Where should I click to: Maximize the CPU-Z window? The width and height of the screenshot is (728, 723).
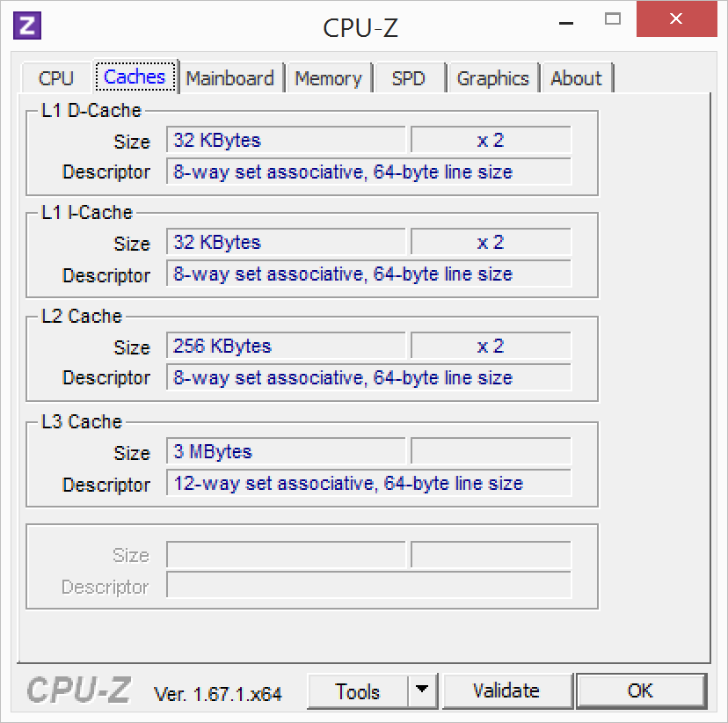[613, 19]
